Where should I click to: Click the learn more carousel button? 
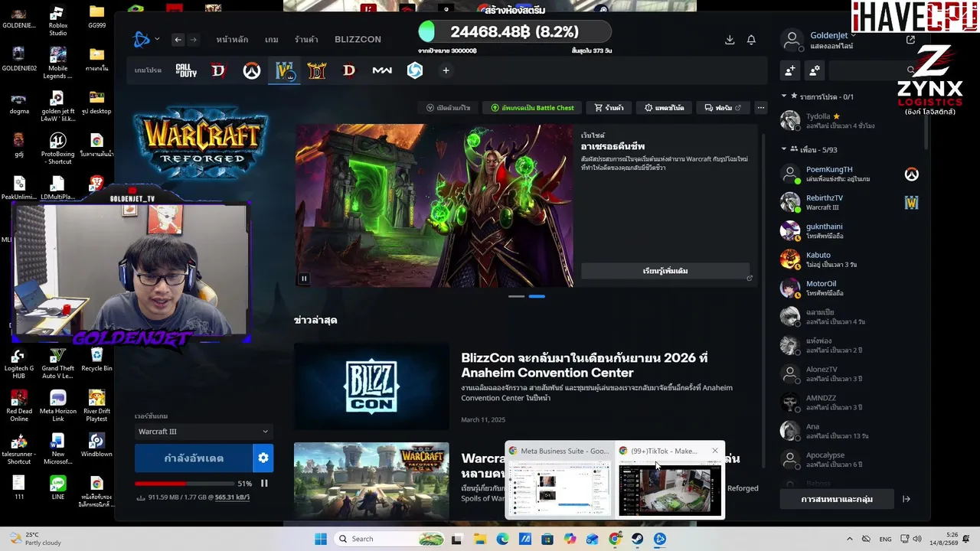665,271
